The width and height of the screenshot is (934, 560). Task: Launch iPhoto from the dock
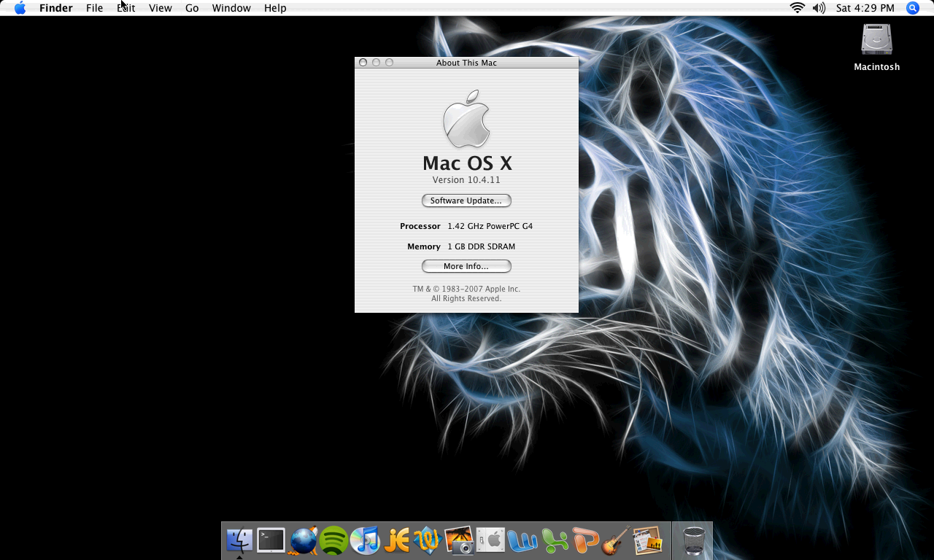tap(460, 540)
